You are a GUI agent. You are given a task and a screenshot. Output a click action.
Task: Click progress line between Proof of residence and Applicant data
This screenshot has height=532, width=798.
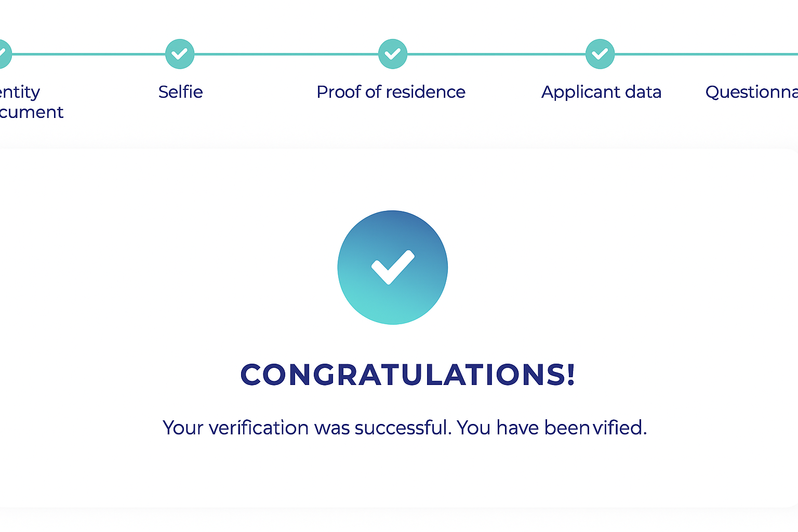pyautogui.click(x=496, y=54)
